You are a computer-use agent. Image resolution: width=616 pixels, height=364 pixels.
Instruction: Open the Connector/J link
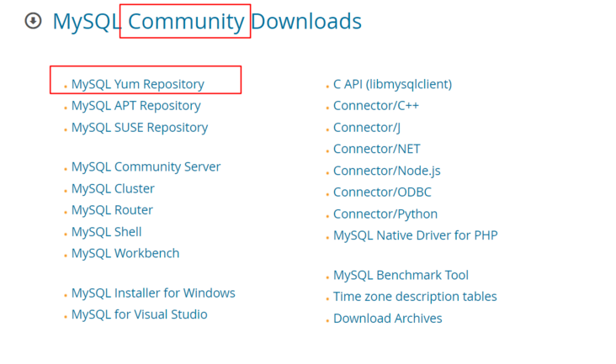tap(367, 128)
